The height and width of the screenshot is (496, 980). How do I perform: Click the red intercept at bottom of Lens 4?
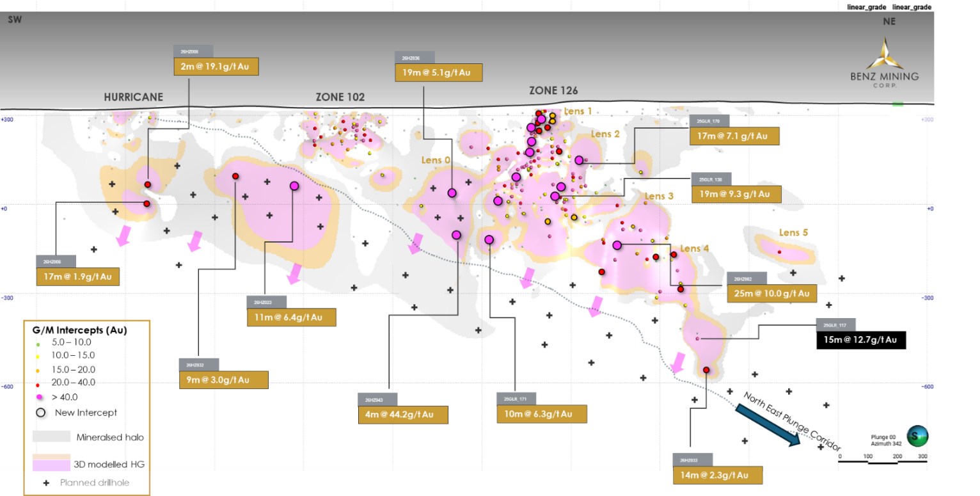(706, 370)
